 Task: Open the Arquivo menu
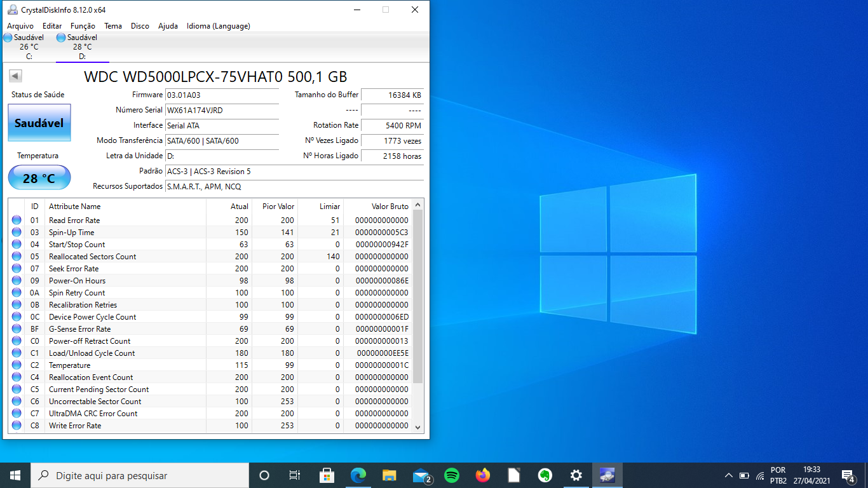pos(20,26)
